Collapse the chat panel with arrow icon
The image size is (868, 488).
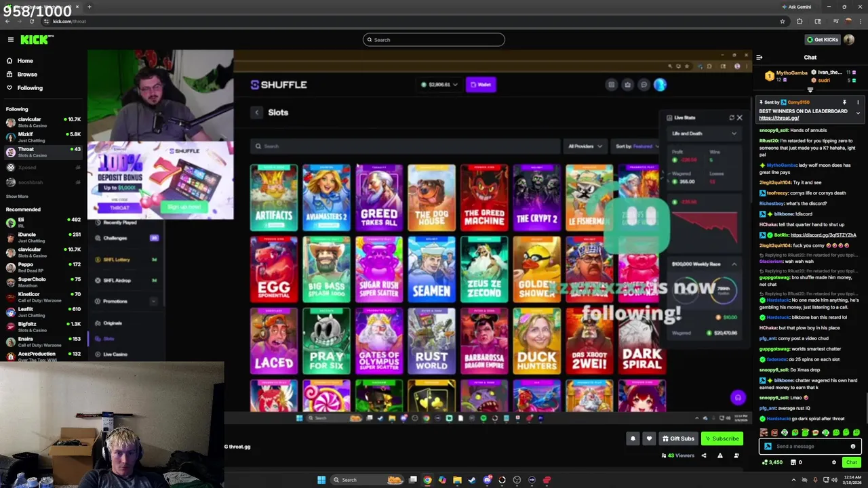click(759, 58)
